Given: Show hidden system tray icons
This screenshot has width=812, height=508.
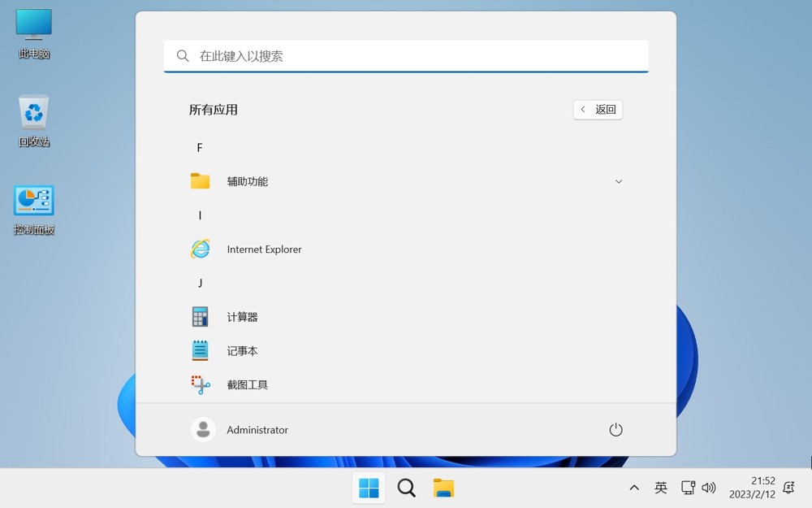Looking at the screenshot, I should pyautogui.click(x=634, y=488).
